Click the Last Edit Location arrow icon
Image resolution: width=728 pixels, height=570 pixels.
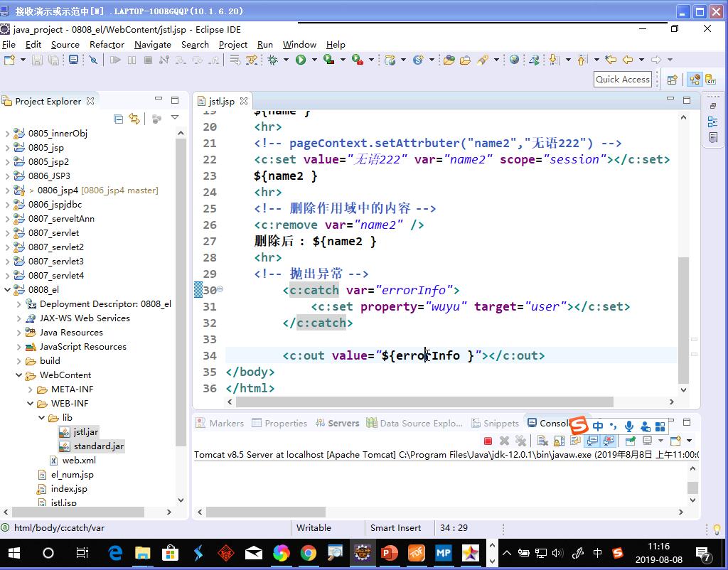[x=611, y=60]
